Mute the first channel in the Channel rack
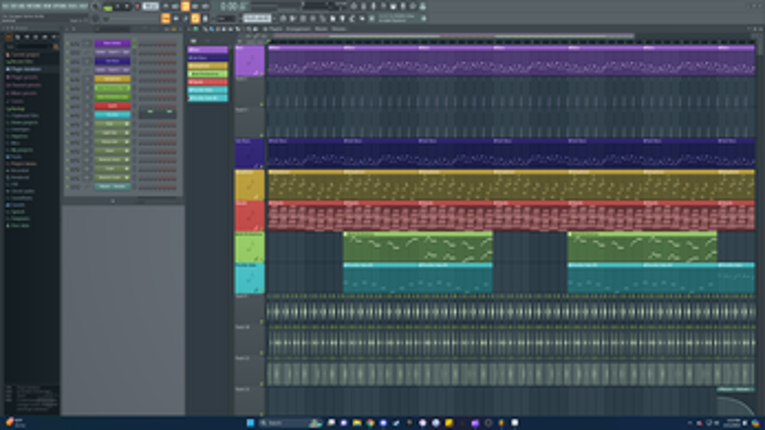765x430 pixels. click(x=69, y=44)
